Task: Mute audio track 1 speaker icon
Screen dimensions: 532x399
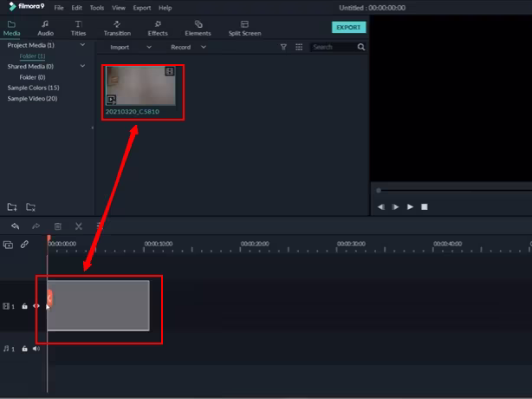Action: point(36,349)
